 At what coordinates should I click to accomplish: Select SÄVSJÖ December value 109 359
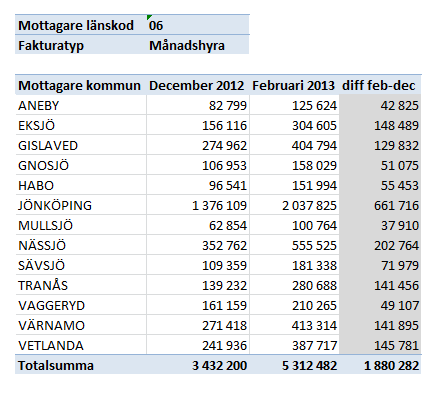point(224,266)
